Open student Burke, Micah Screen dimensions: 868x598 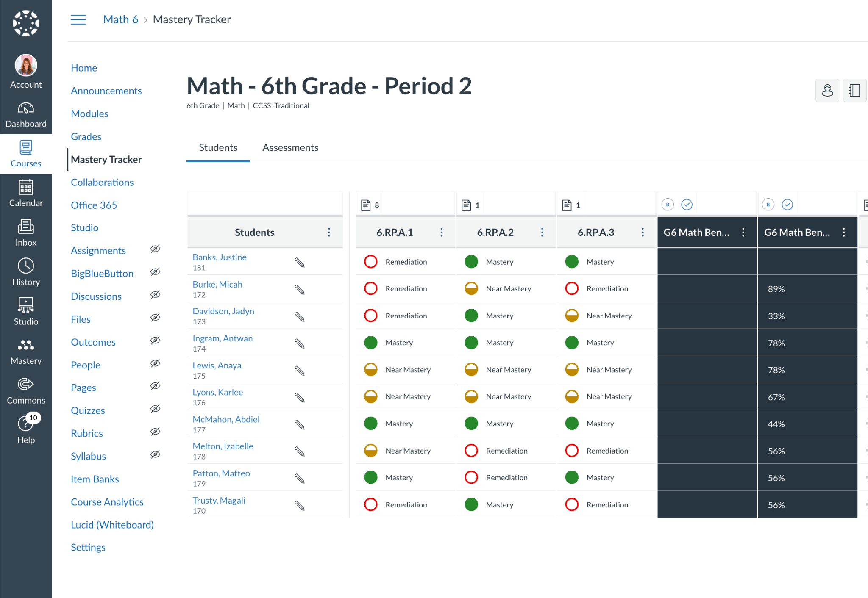pyautogui.click(x=217, y=284)
